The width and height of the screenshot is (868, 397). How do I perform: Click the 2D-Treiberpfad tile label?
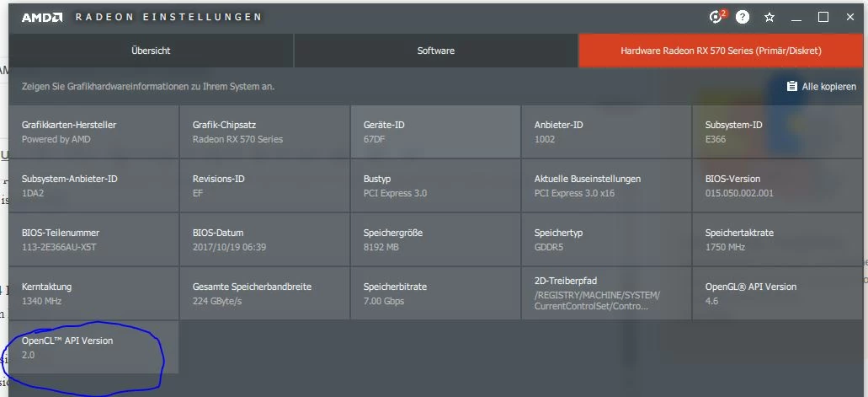point(566,282)
